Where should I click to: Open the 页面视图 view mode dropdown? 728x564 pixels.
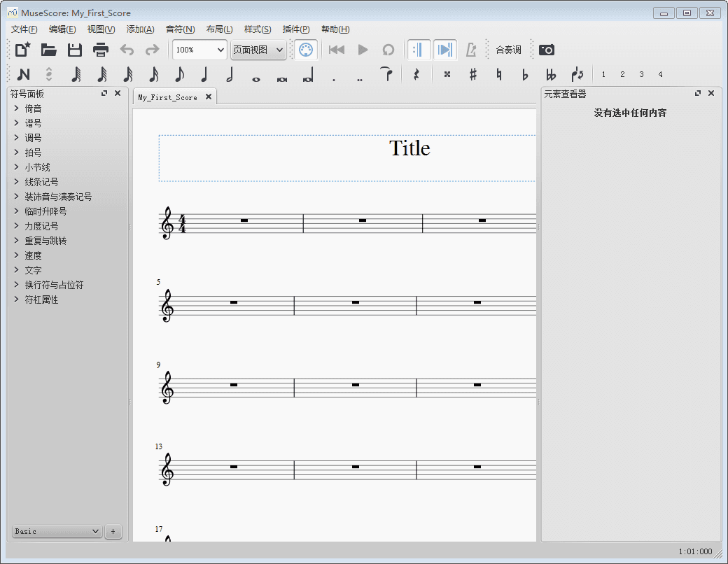[258, 50]
